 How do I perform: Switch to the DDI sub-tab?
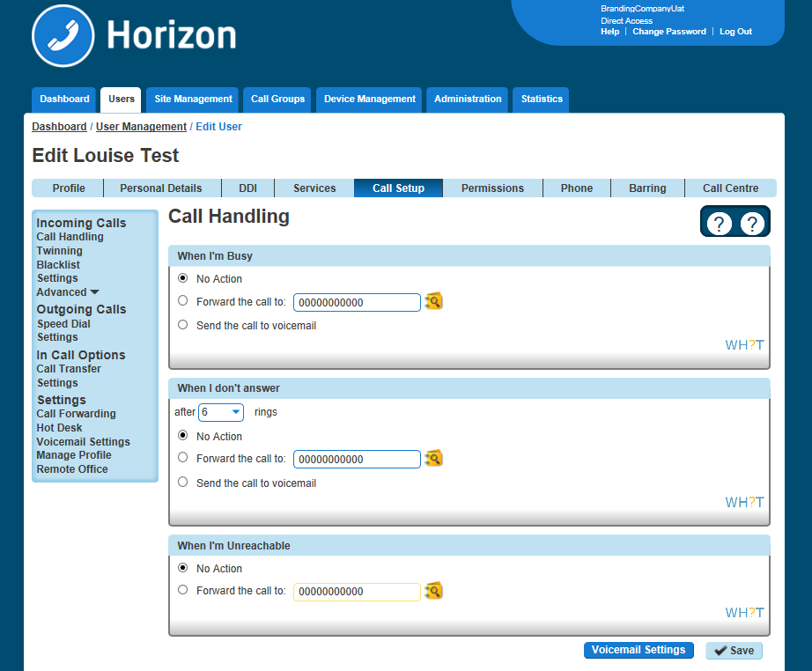(x=248, y=188)
